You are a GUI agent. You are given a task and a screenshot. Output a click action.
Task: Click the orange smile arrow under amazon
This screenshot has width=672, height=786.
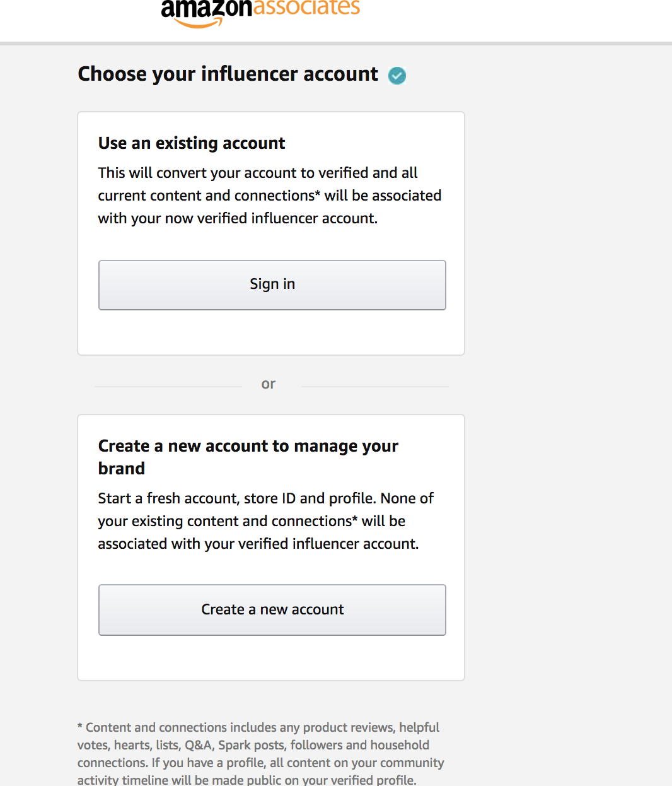point(199,24)
